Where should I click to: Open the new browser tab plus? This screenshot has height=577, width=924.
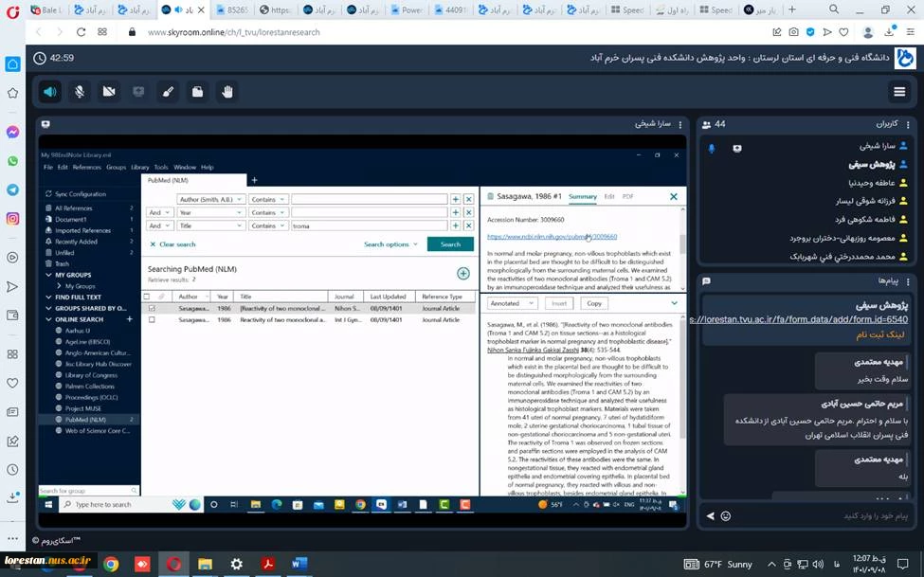(791, 9)
